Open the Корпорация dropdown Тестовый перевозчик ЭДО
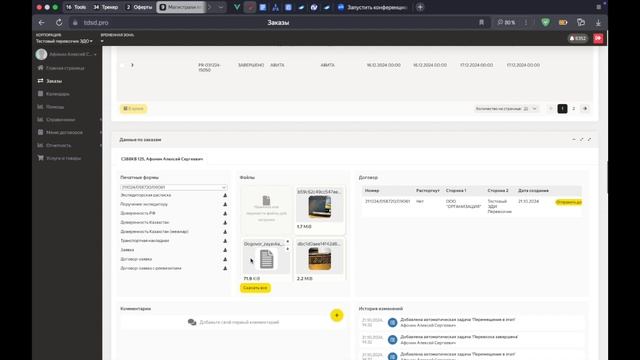Viewport: 640px width, 360px height. point(64,41)
